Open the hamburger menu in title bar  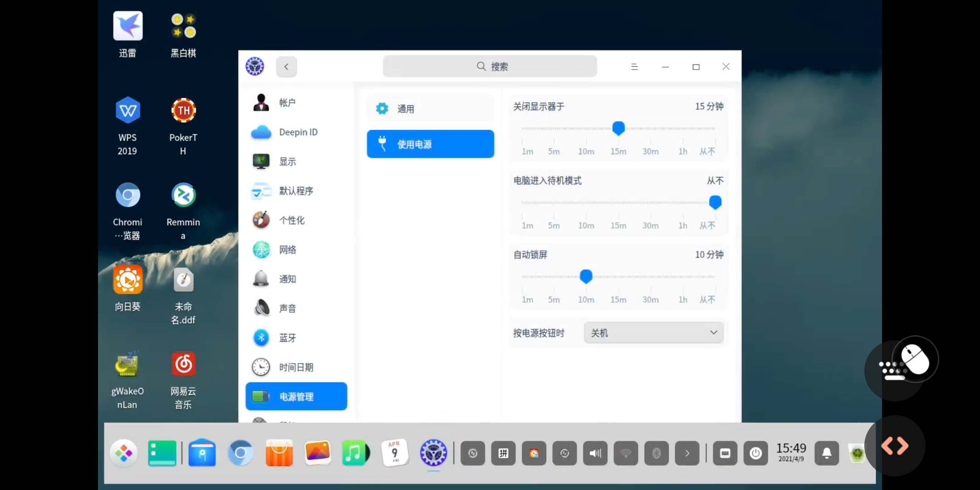pyautogui.click(x=634, y=67)
